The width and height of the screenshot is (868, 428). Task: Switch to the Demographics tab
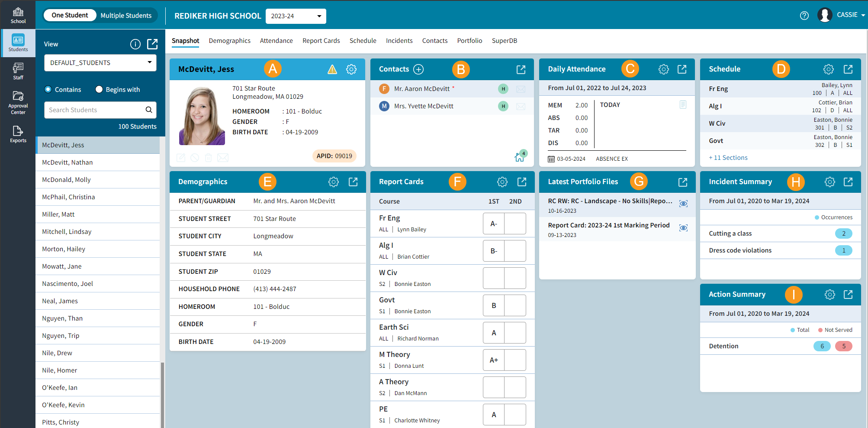pyautogui.click(x=229, y=40)
